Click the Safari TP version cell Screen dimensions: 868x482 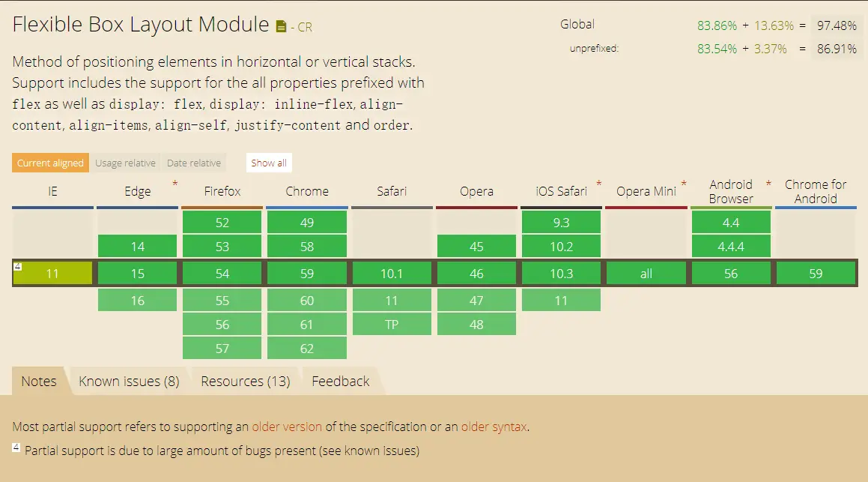(392, 325)
